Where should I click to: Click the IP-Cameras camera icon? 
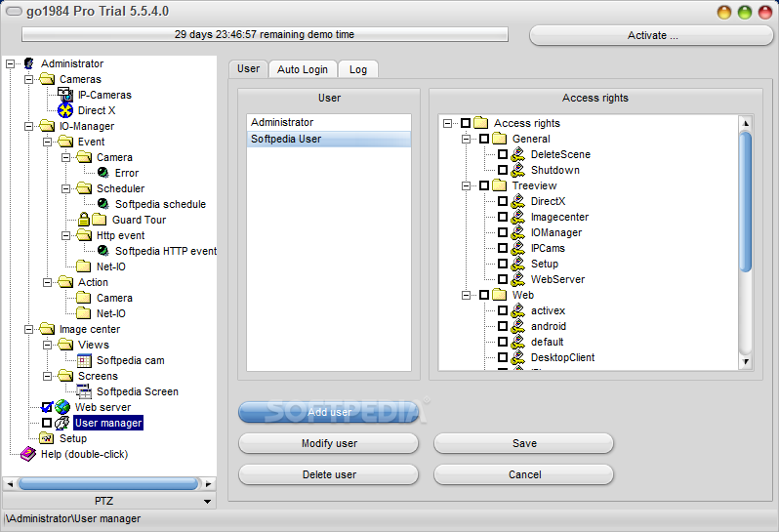click(65, 95)
